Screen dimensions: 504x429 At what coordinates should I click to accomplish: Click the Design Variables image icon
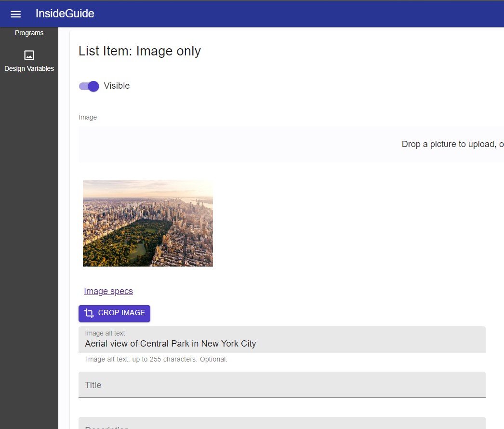(x=29, y=55)
